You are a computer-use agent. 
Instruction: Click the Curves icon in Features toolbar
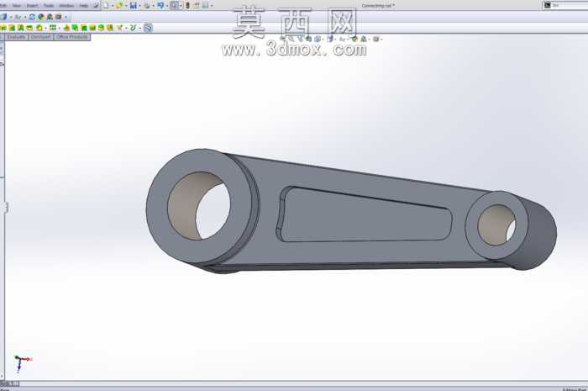tap(133, 28)
